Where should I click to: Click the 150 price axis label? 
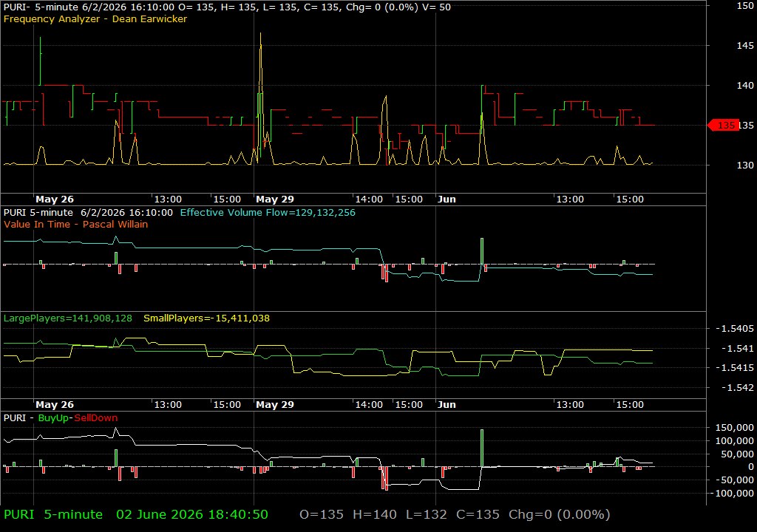pyautogui.click(x=745, y=6)
